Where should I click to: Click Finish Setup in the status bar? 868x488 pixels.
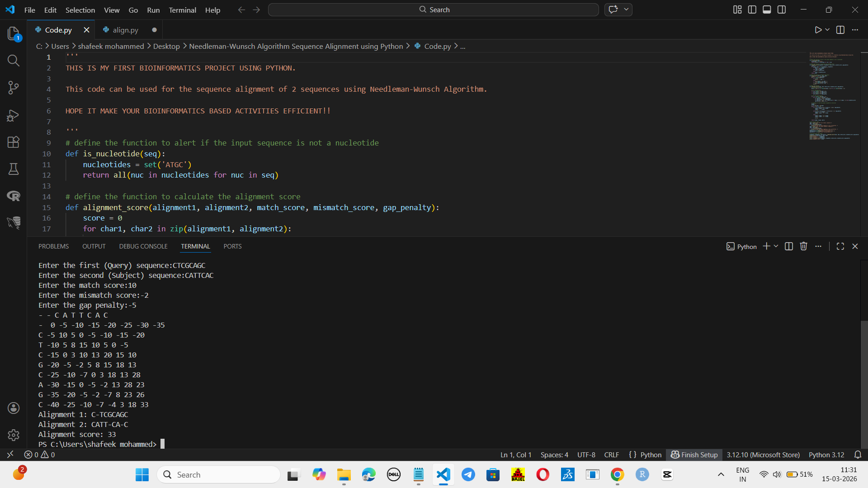[694, 455]
